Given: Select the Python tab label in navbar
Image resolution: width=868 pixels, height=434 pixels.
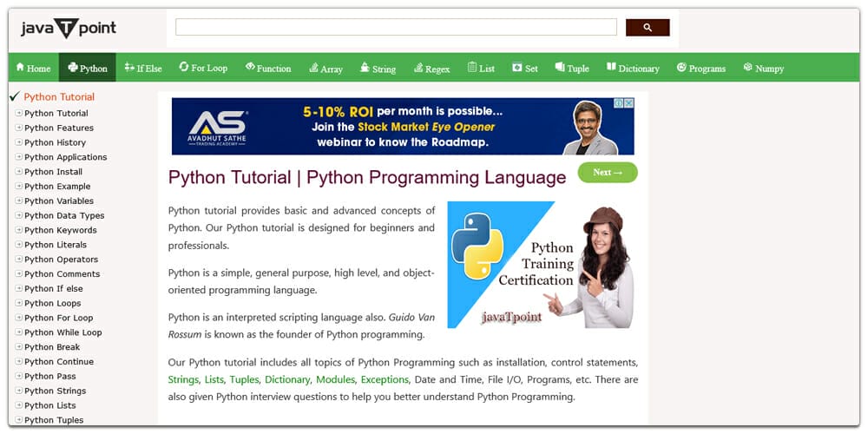Looking at the screenshot, I should point(94,69).
